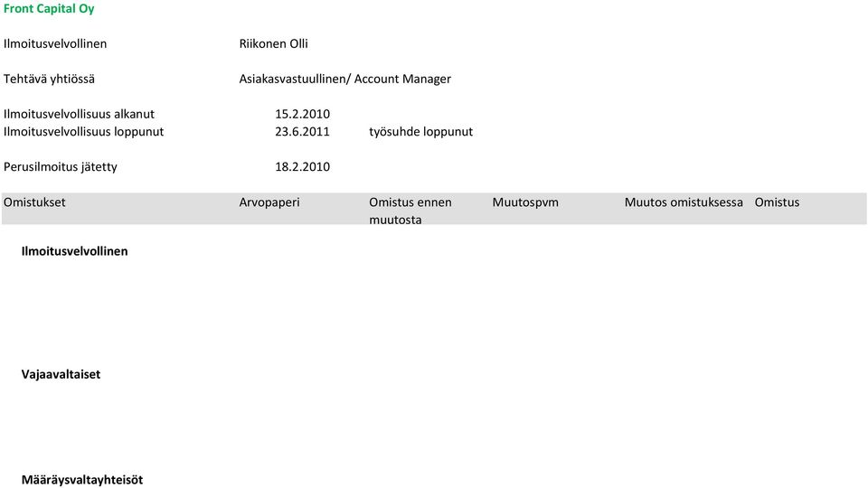
Task: Click Ilmoitusvelvollisuus loppunut label
Action: 83,132
